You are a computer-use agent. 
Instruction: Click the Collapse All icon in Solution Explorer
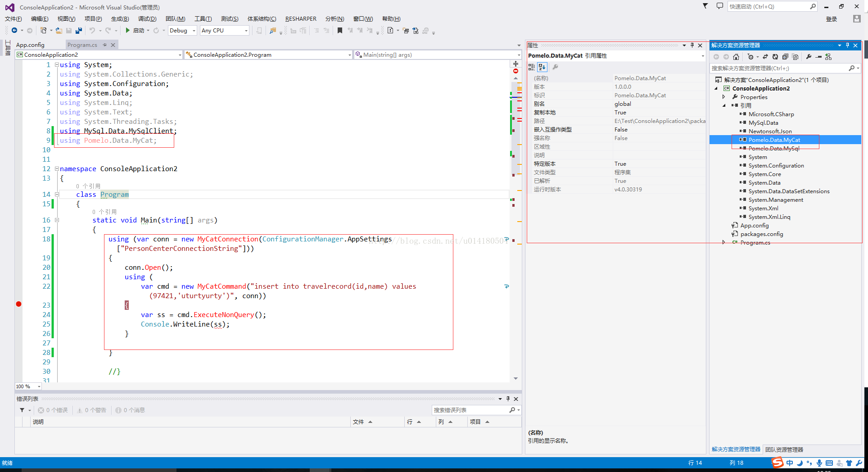(785, 57)
